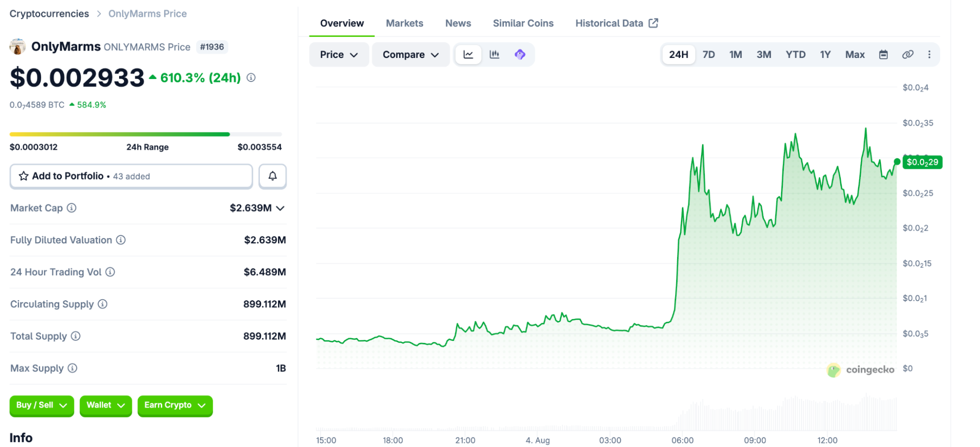The width and height of the screenshot is (980, 447).
Task: Click the $2.639M Fully Diluted Valuation value
Action: pyautogui.click(x=265, y=240)
